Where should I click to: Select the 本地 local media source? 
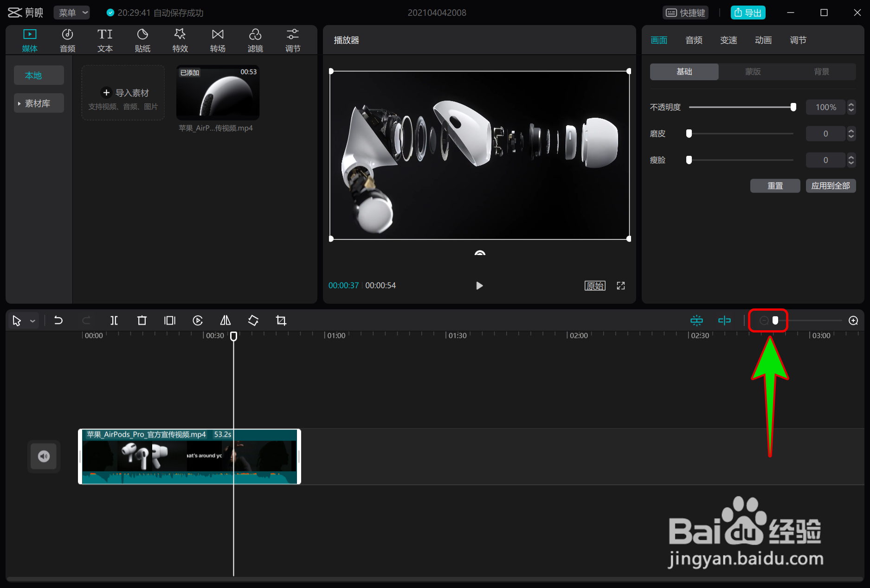39,75
